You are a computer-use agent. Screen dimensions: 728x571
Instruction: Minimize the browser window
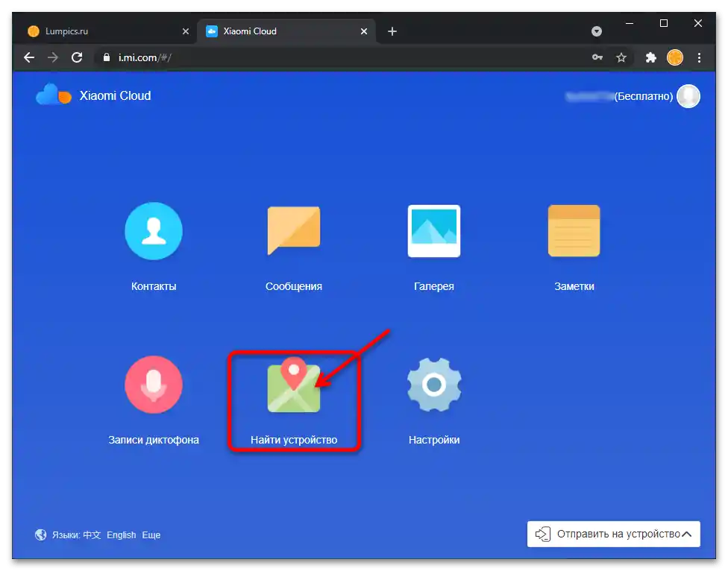coord(630,23)
